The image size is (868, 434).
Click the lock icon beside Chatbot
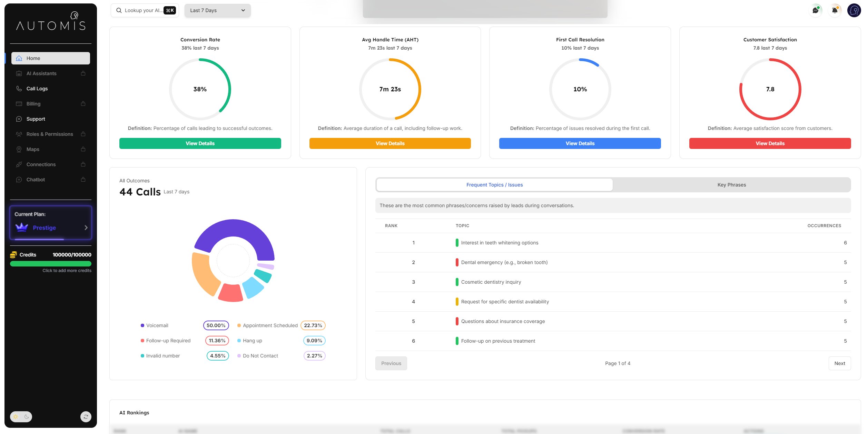83,179
